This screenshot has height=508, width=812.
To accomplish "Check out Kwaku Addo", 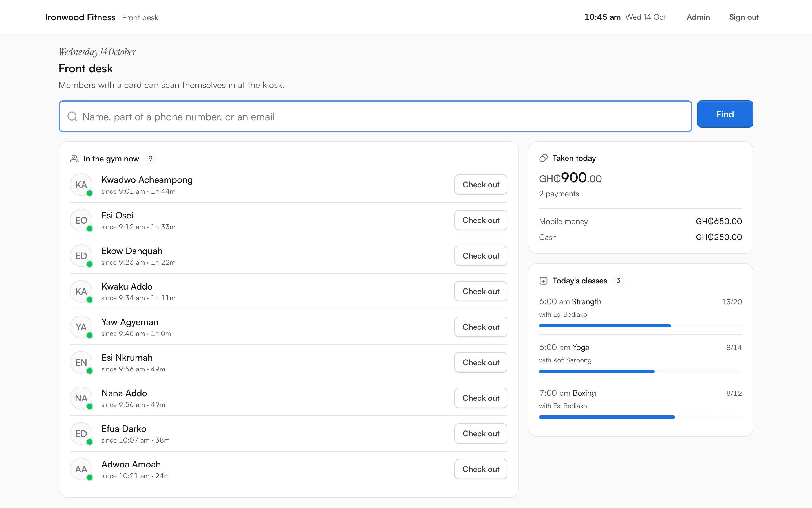I will [x=480, y=291].
